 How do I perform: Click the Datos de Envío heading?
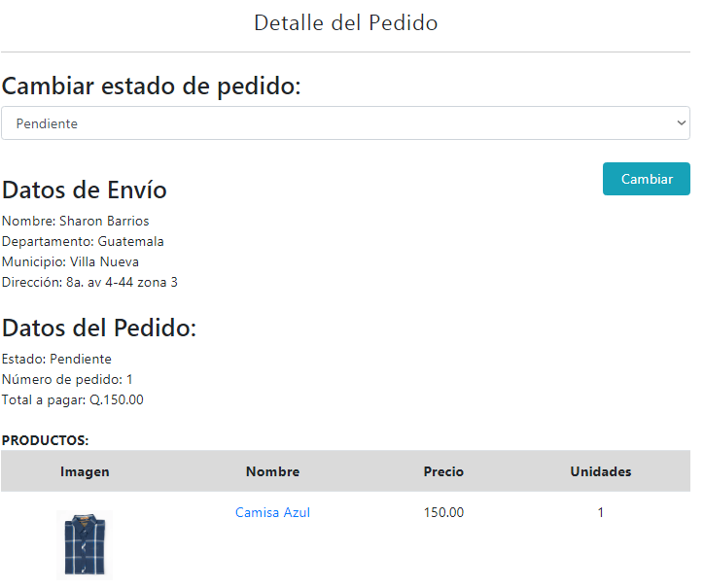click(x=85, y=190)
